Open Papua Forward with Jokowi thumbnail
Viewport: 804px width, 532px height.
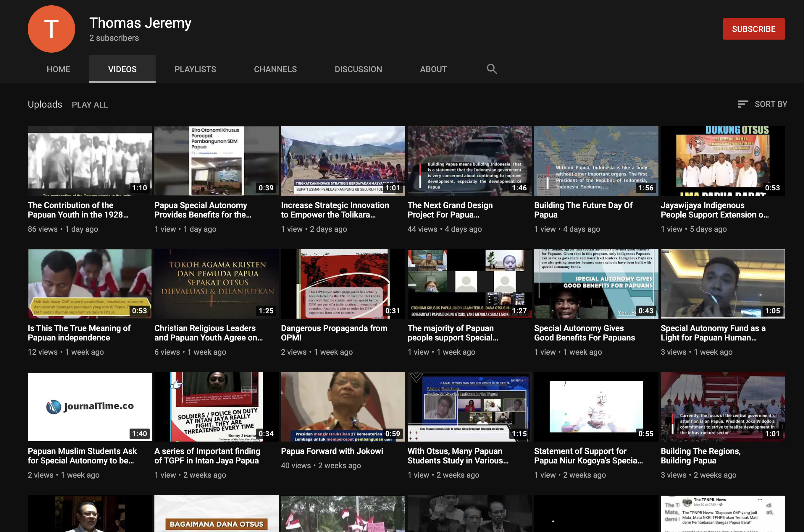coord(343,407)
